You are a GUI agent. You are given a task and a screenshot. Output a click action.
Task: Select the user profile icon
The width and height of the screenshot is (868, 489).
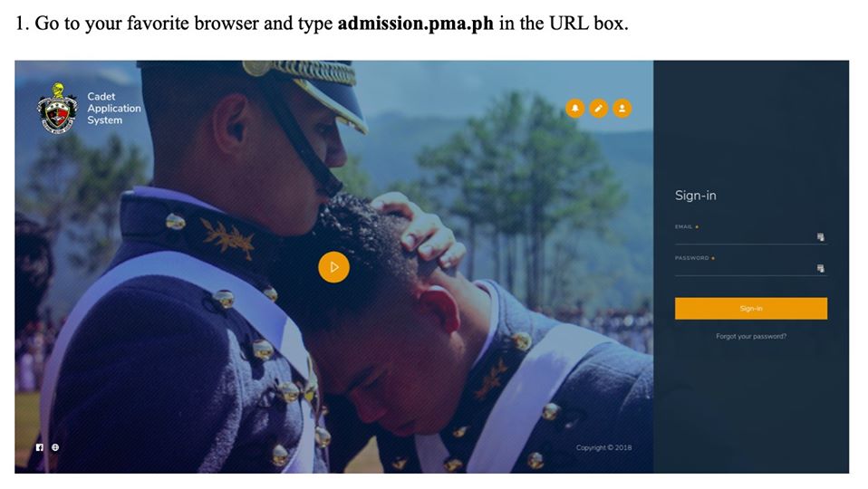(622, 108)
